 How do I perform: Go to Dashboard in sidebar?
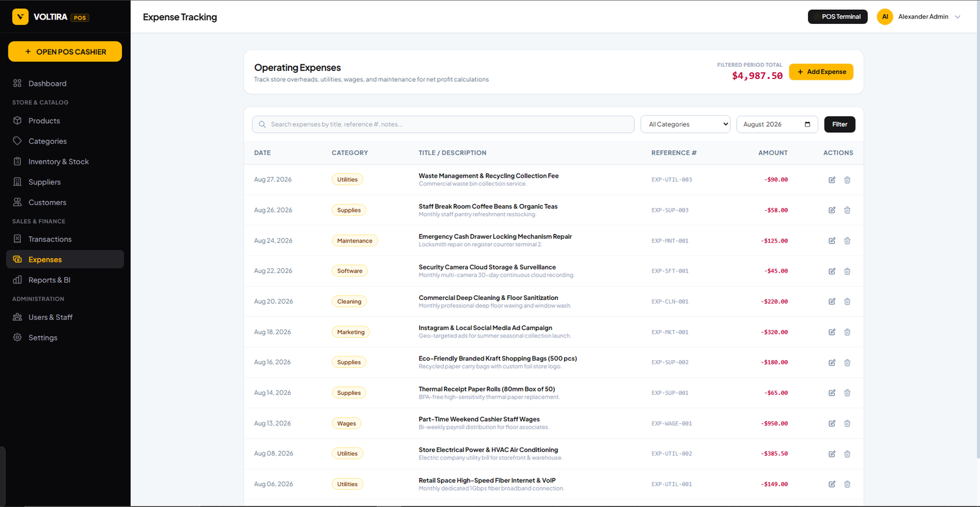click(x=65, y=83)
